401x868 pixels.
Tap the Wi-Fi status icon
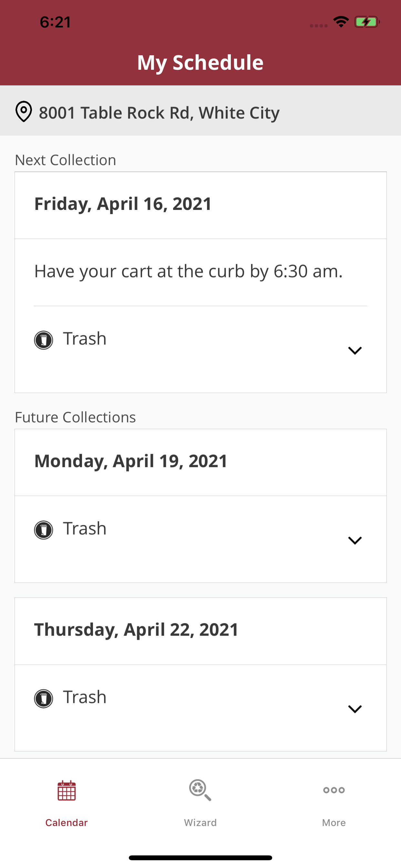point(341,22)
